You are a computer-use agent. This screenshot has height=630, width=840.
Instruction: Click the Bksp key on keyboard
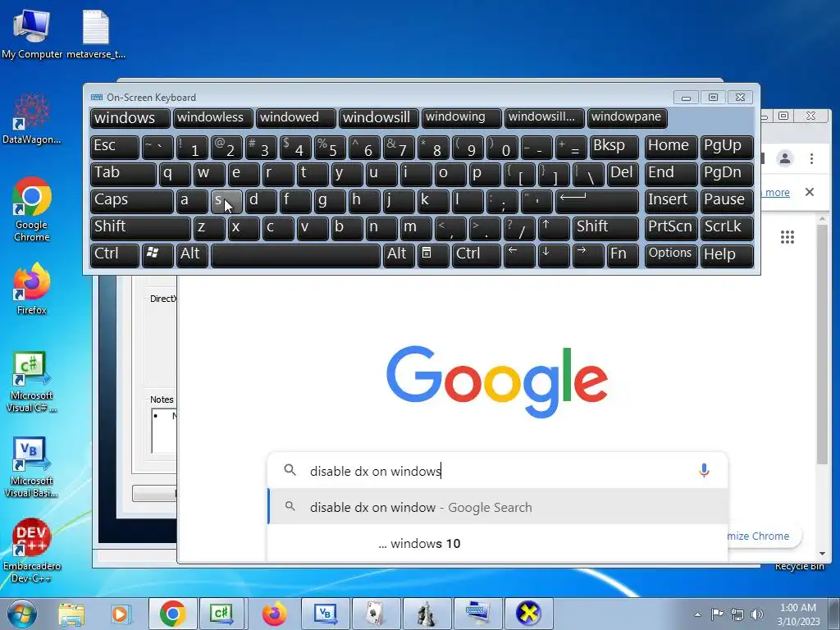pos(614,147)
